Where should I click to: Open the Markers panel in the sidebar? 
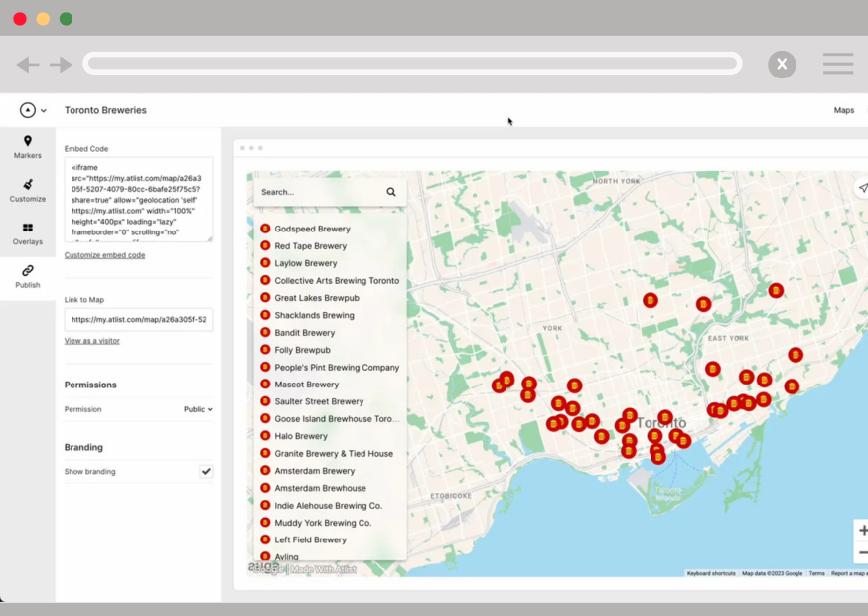click(x=27, y=149)
